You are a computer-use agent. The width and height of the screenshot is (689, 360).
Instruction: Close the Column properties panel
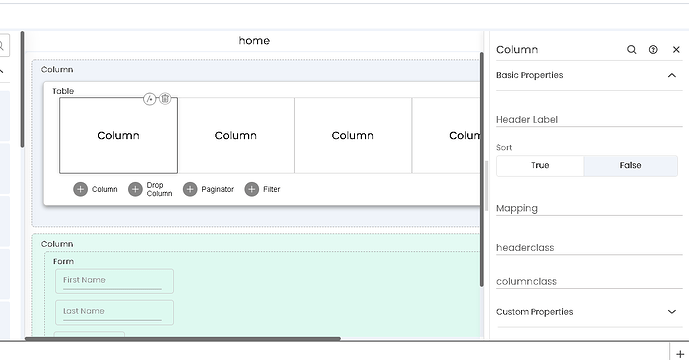coord(676,50)
